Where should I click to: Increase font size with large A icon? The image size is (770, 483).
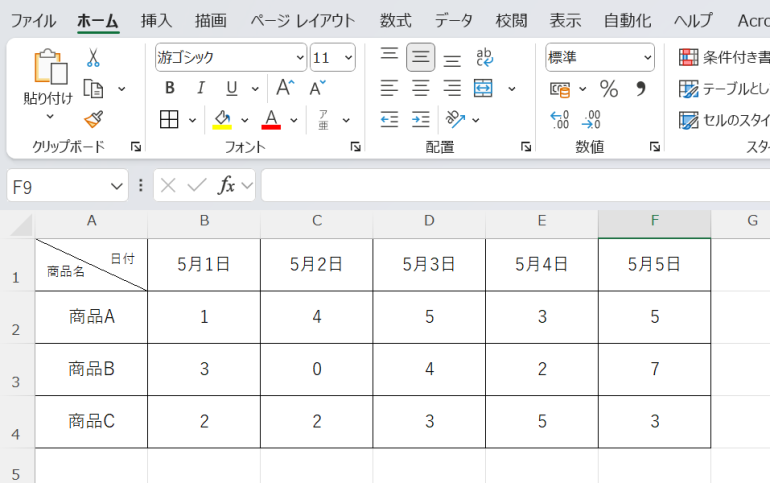point(285,88)
